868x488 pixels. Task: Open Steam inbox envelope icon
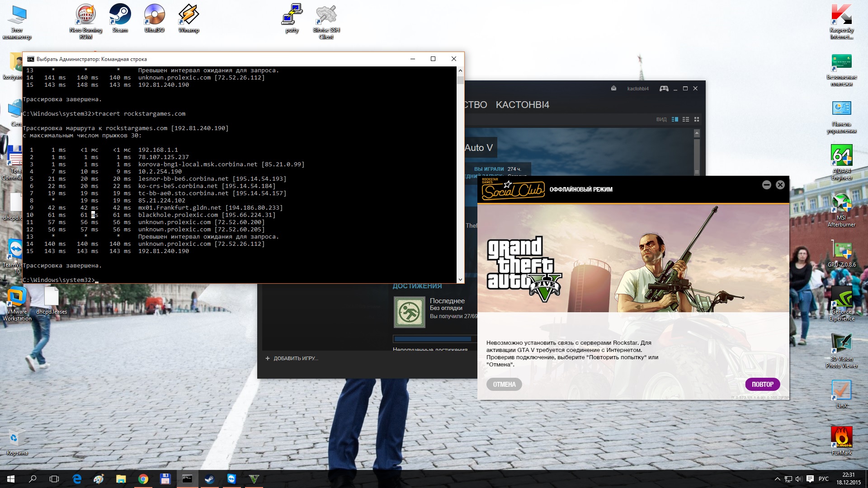click(613, 89)
